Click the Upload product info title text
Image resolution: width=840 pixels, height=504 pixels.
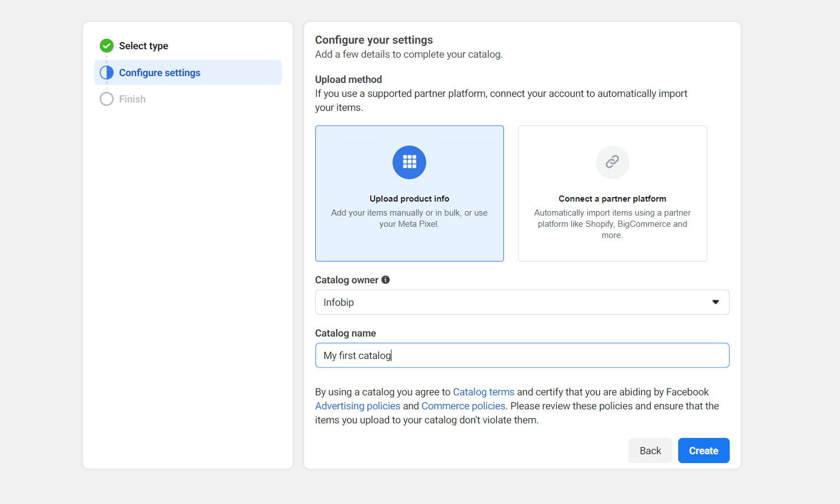(409, 199)
